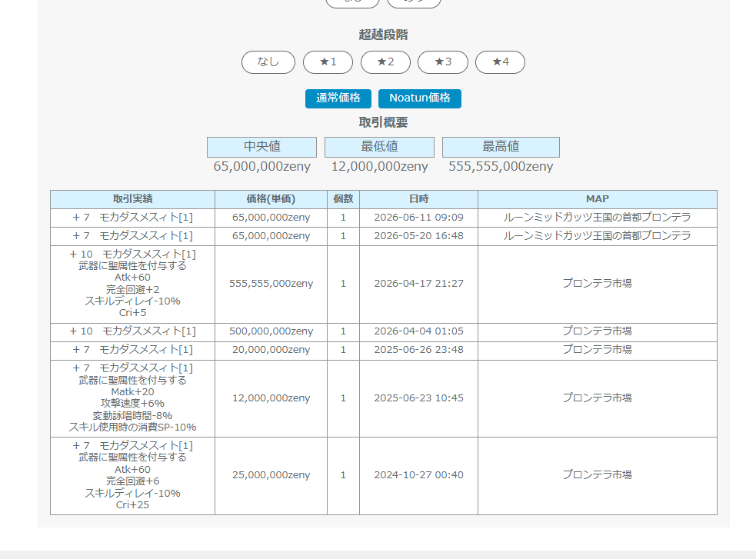Image resolution: width=756 pixels, height=559 pixels.
Task: Click the date 2026-04-04 01:05
Action: click(418, 331)
